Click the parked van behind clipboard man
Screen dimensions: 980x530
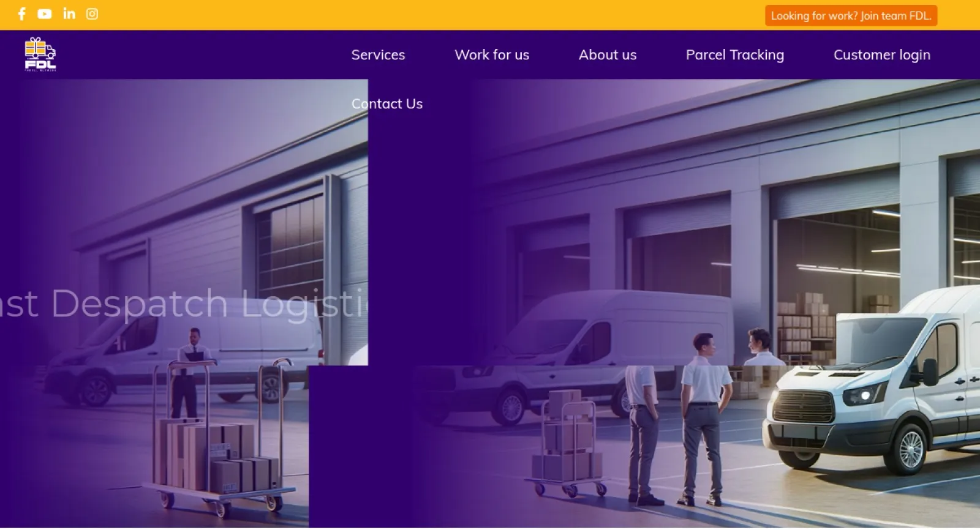pyautogui.click(x=184, y=362)
